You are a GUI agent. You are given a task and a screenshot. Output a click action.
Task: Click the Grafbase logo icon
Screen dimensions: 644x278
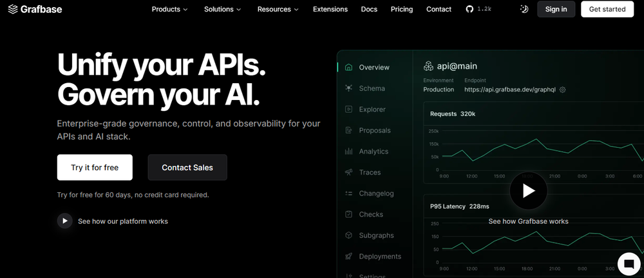pyautogui.click(x=13, y=9)
